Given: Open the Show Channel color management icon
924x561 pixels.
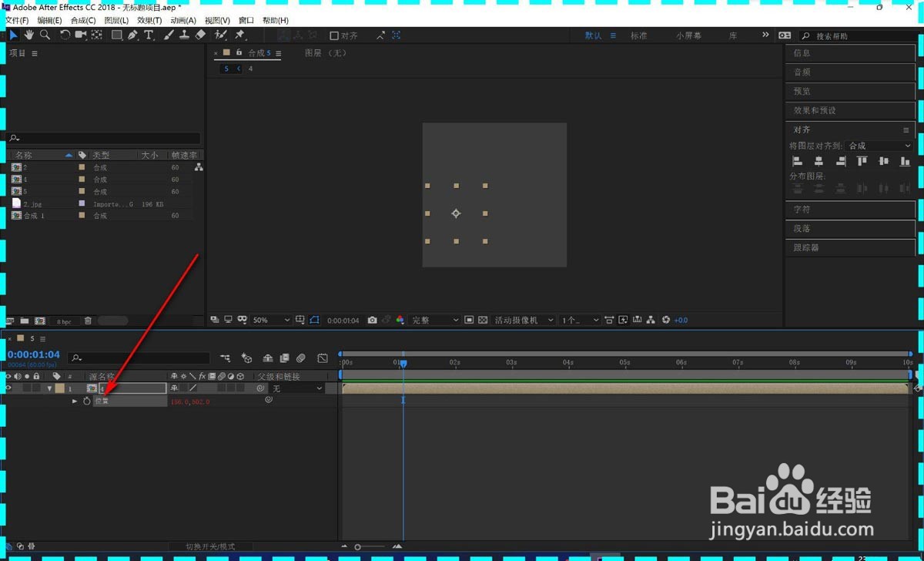Looking at the screenshot, I should [400, 320].
